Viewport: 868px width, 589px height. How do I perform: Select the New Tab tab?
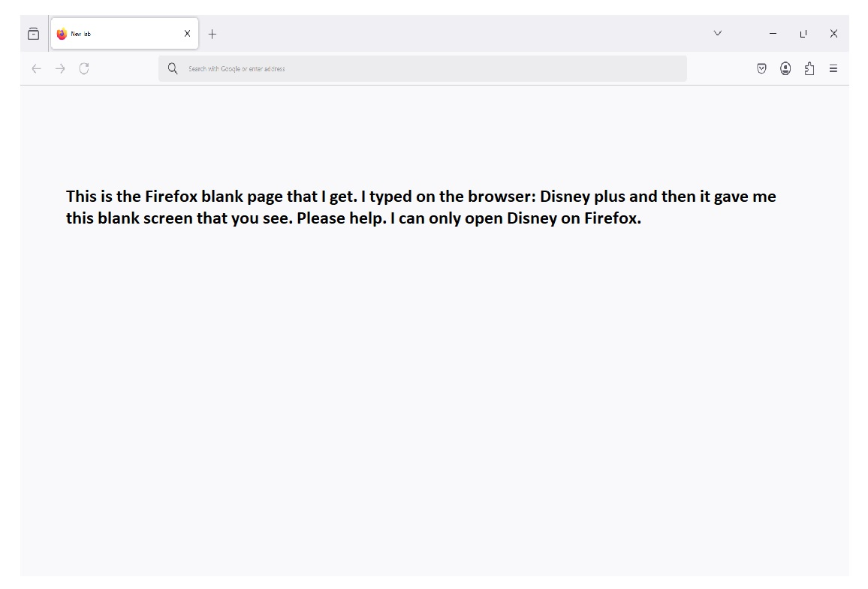click(x=125, y=34)
